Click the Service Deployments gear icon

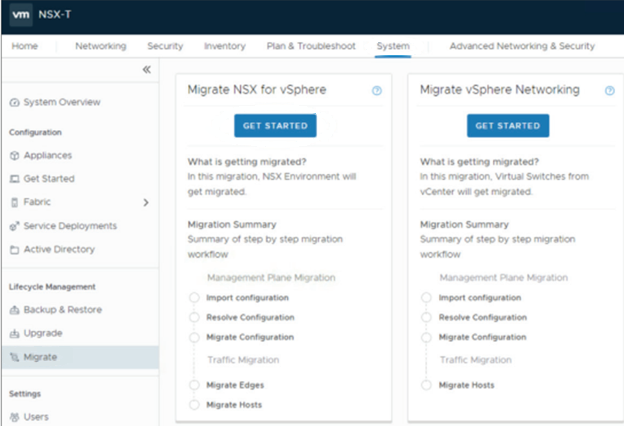[x=14, y=226]
